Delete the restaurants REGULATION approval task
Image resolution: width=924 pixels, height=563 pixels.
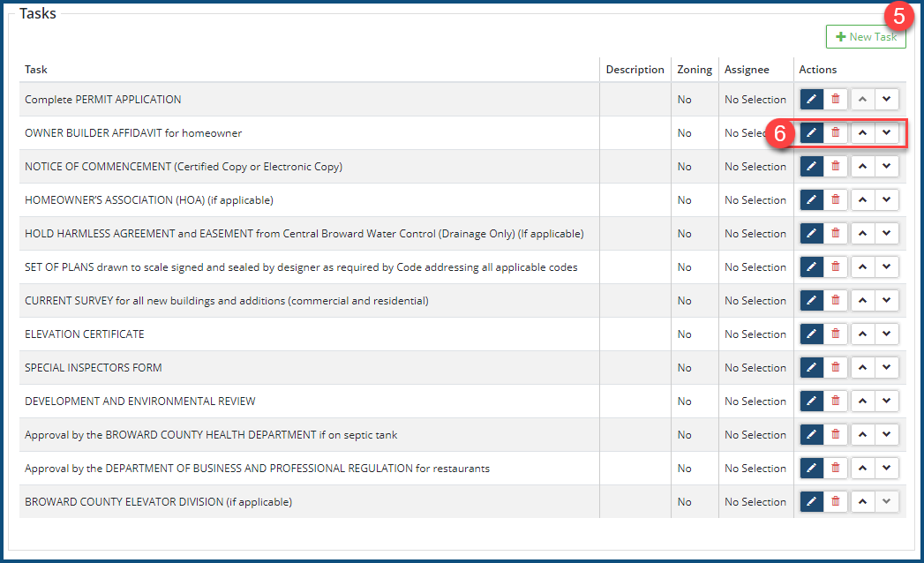(x=836, y=469)
